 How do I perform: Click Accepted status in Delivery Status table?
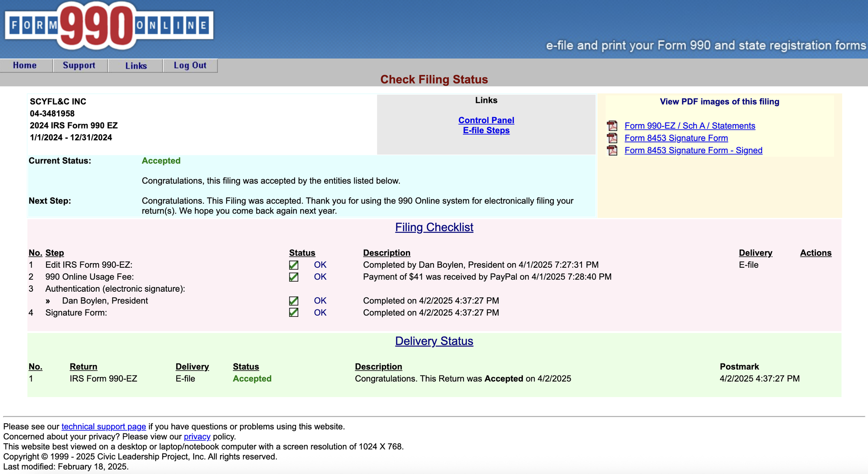tap(252, 379)
